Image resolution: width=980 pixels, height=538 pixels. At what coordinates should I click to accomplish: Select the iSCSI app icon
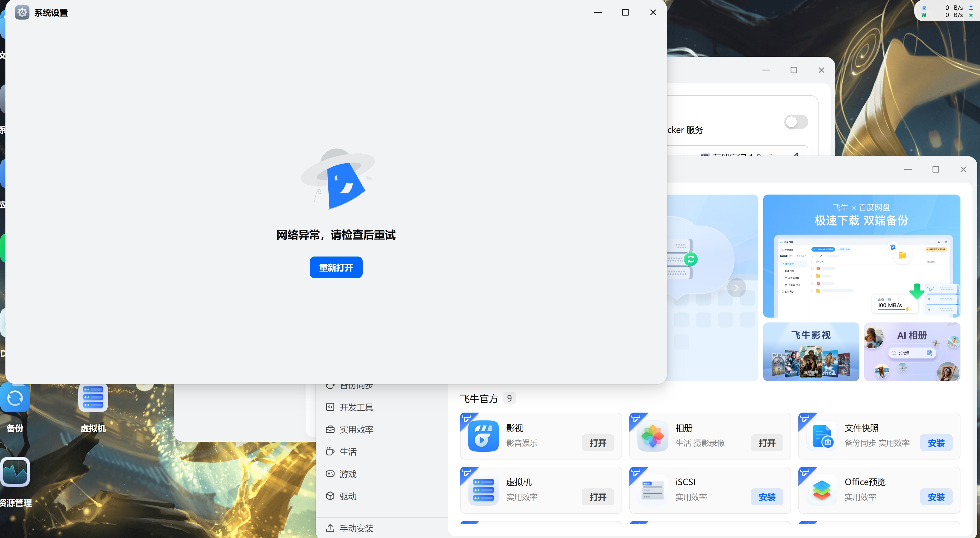[x=652, y=490]
